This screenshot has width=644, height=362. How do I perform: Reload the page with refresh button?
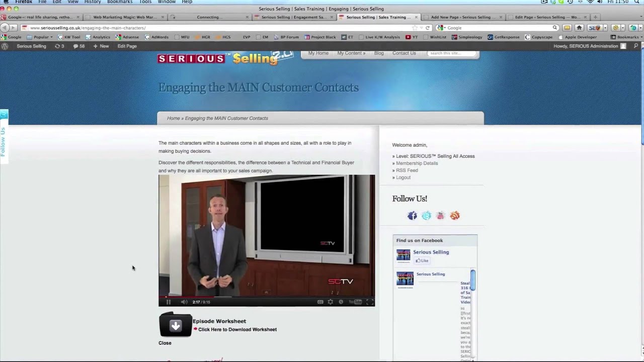pos(428,28)
